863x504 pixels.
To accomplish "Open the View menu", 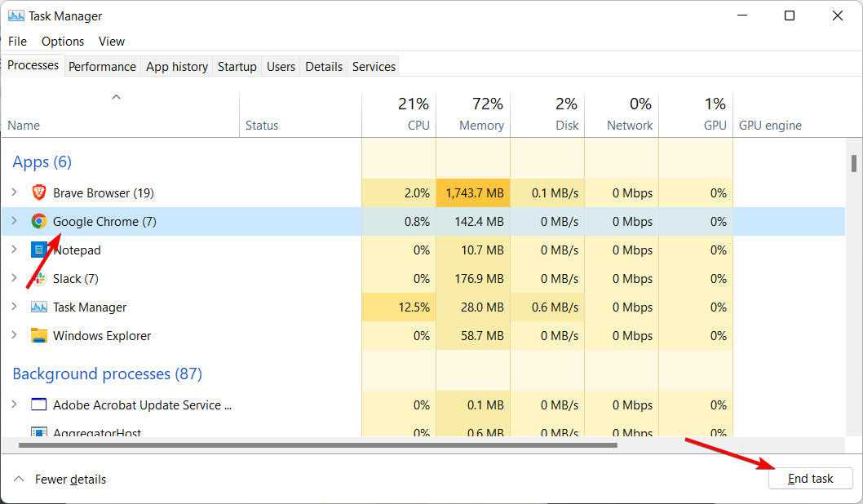I will (111, 42).
